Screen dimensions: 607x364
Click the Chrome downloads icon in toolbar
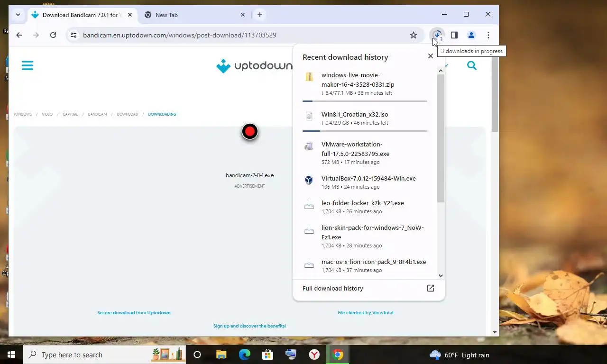click(x=437, y=35)
